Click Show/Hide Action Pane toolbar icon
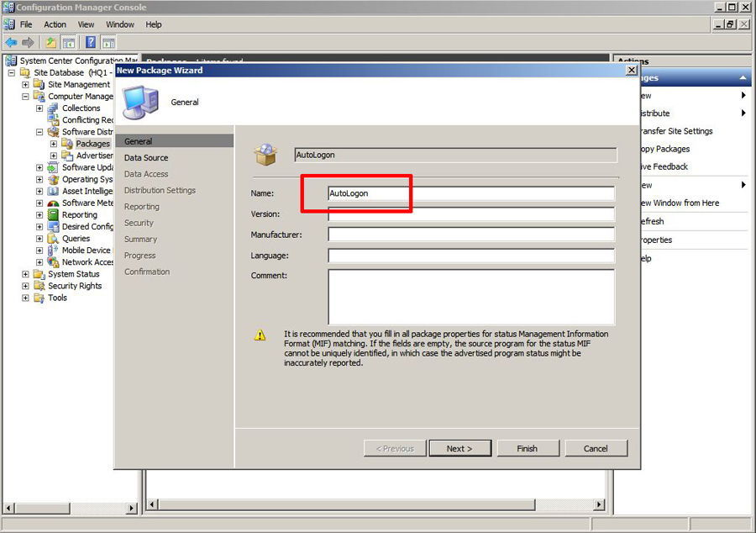Viewport: 756px width, 533px height. tap(108, 43)
